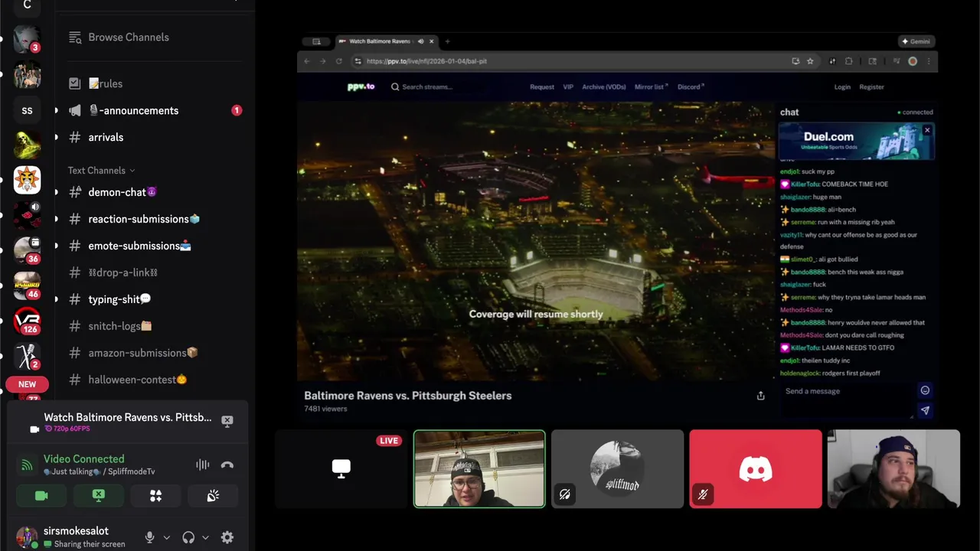Image resolution: width=980 pixels, height=551 pixels.
Task: Open server icon with 46 badge
Action: click(x=27, y=285)
